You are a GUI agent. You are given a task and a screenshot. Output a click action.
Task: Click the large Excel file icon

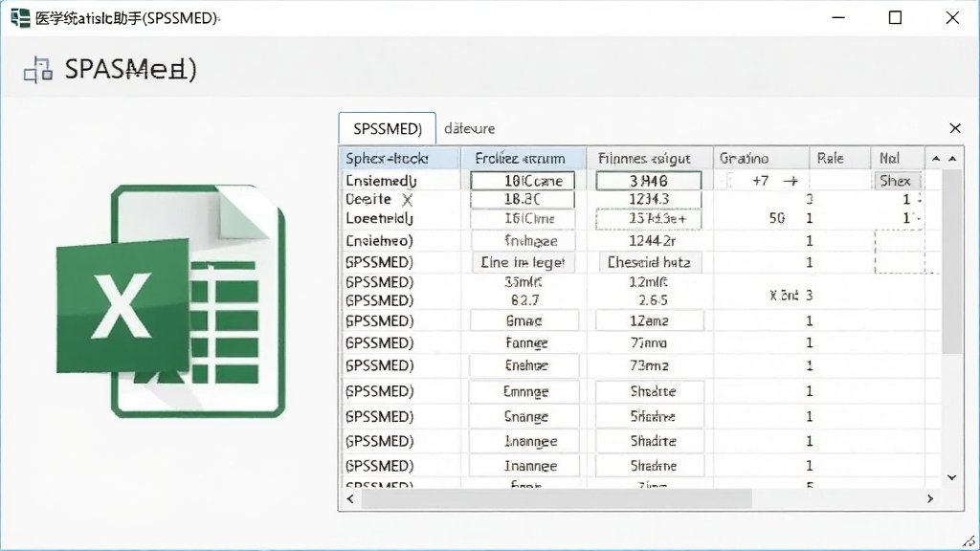click(x=170, y=301)
